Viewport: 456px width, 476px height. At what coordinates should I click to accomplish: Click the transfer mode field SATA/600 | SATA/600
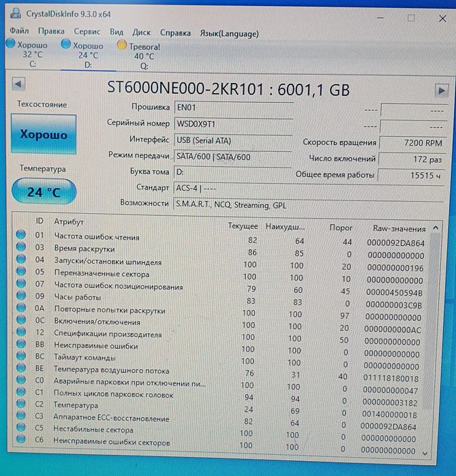pyautogui.click(x=232, y=157)
